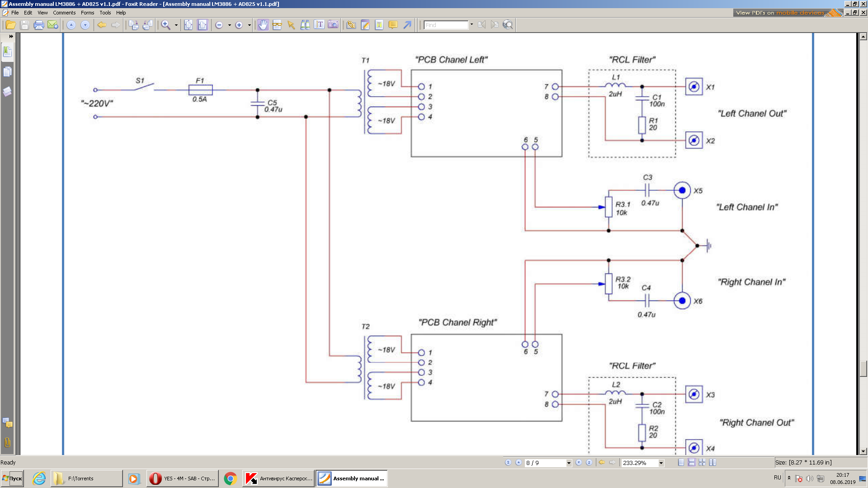This screenshot has height=488, width=868.
Task: Add a comment note with speech bubble icon
Action: 393,25
